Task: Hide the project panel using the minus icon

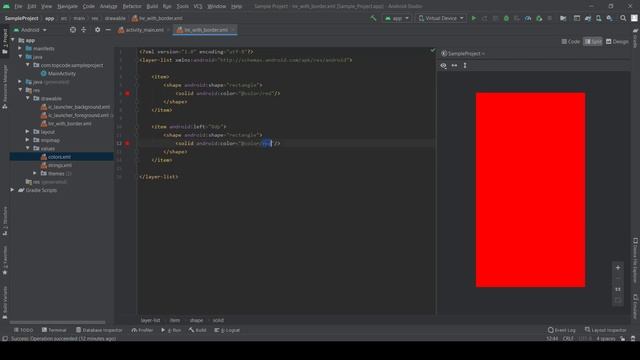Action: pos(108,30)
